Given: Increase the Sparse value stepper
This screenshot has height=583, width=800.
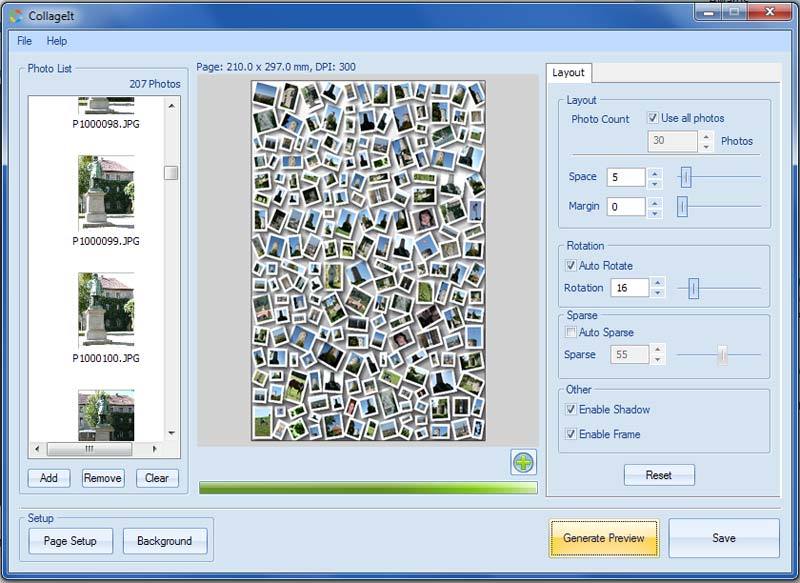Looking at the screenshot, I should (x=658, y=349).
